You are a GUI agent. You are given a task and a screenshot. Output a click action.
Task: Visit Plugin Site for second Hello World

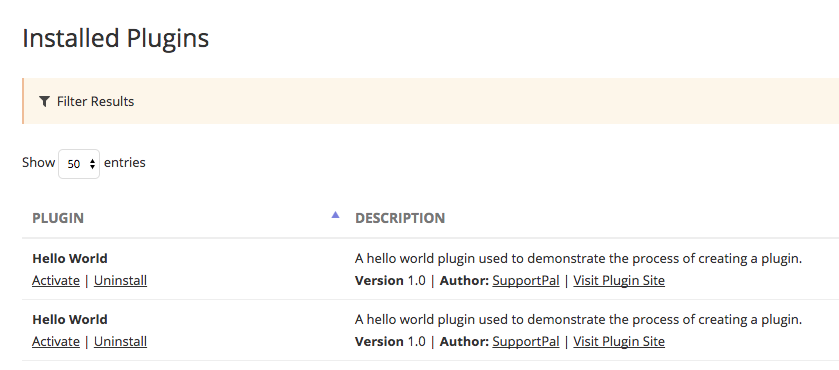pyautogui.click(x=619, y=342)
